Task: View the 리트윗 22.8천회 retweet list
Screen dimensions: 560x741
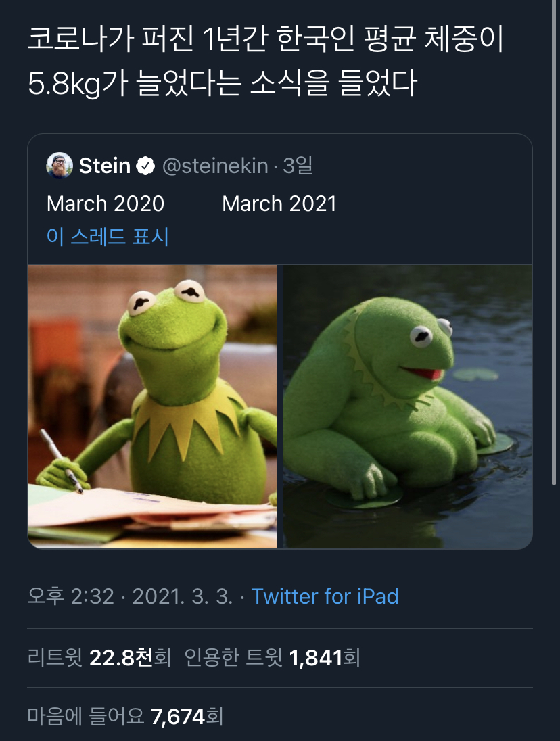Action: [x=99, y=658]
